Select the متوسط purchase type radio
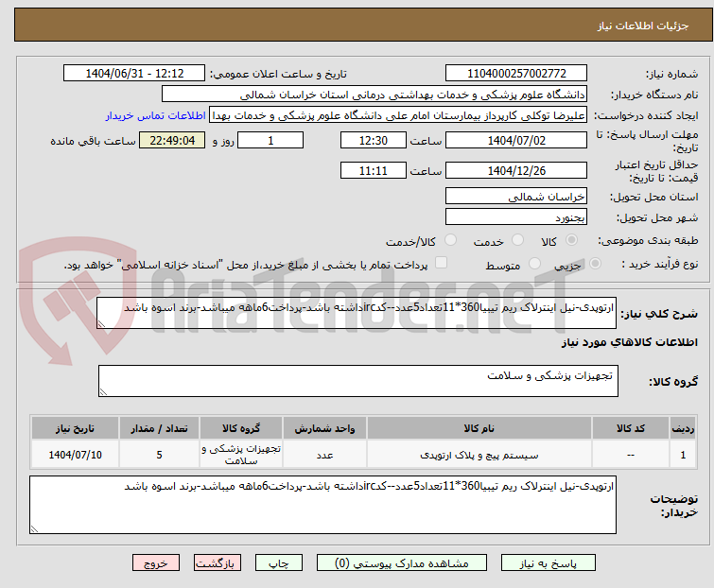The height and width of the screenshot is (588, 714). pyautogui.click(x=534, y=264)
